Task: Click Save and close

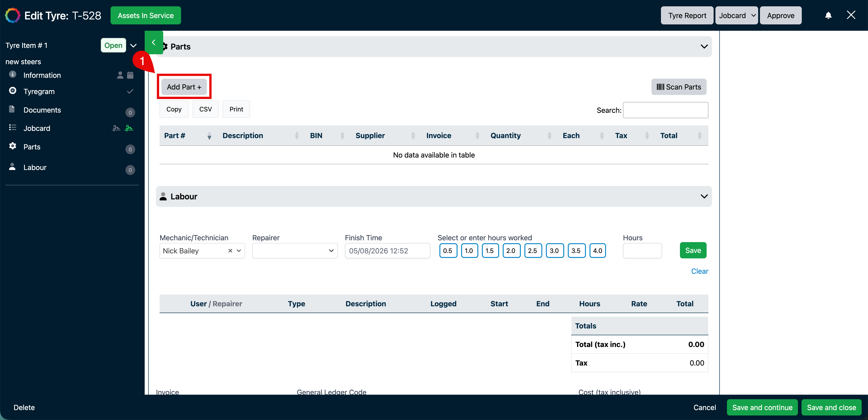Action: [831, 408]
